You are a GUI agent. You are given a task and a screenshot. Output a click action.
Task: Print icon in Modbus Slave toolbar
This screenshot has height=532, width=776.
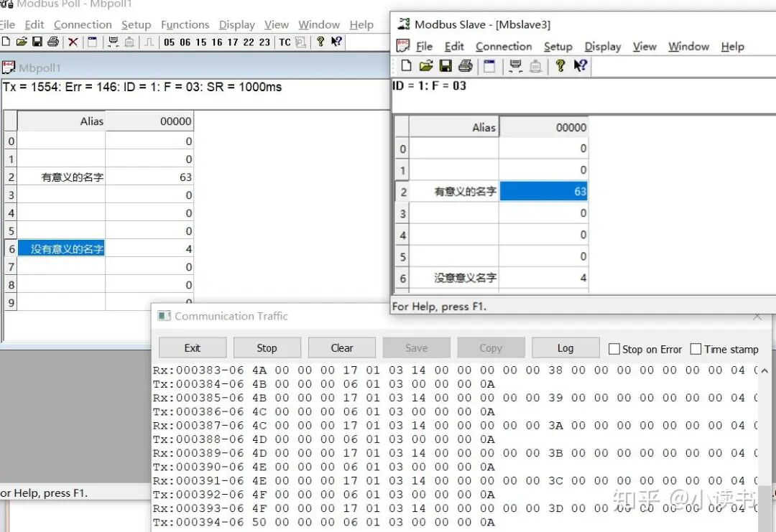coord(465,65)
